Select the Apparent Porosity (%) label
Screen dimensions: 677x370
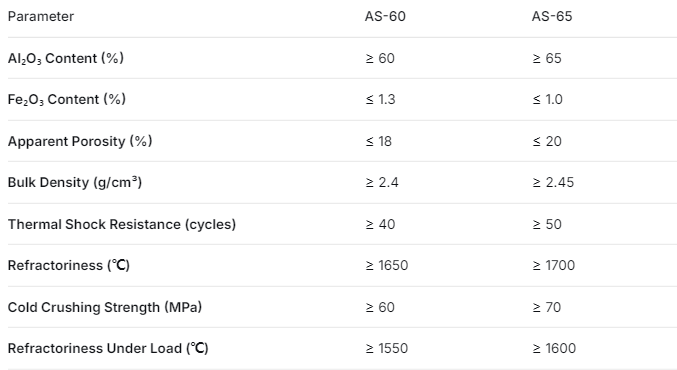pyautogui.click(x=80, y=141)
